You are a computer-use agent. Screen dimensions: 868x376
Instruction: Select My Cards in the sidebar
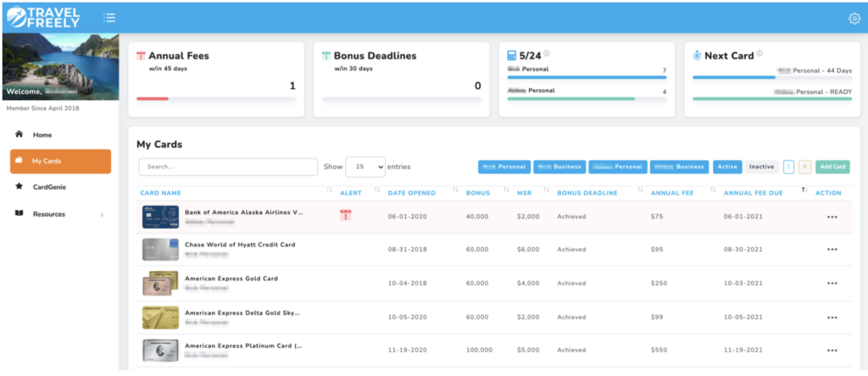(60, 162)
